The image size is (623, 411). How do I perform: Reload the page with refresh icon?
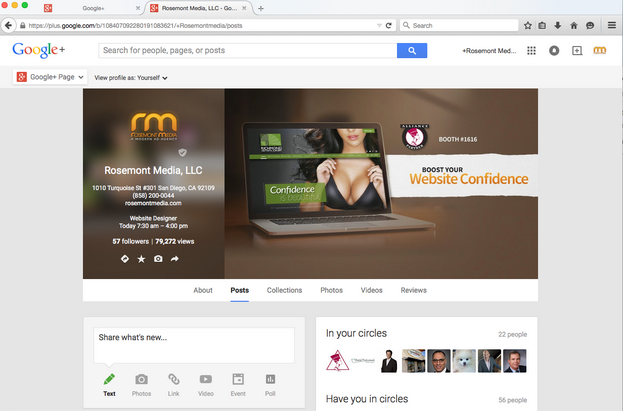click(389, 25)
